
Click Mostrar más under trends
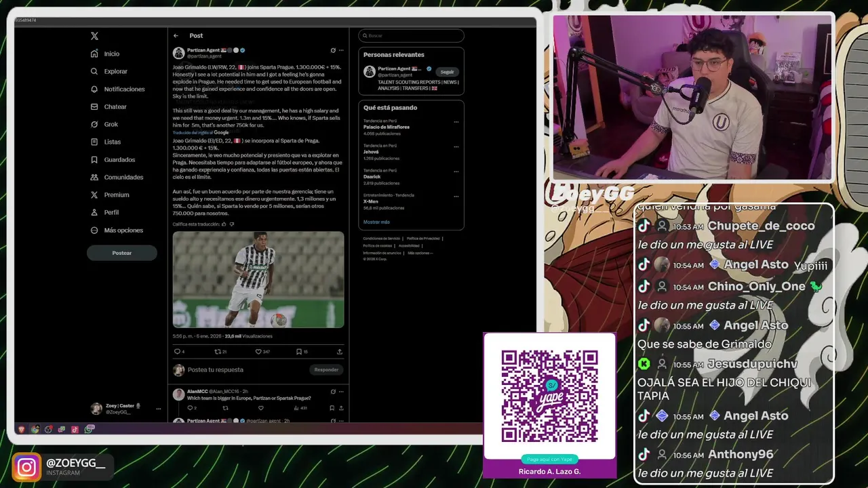(x=376, y=222)
